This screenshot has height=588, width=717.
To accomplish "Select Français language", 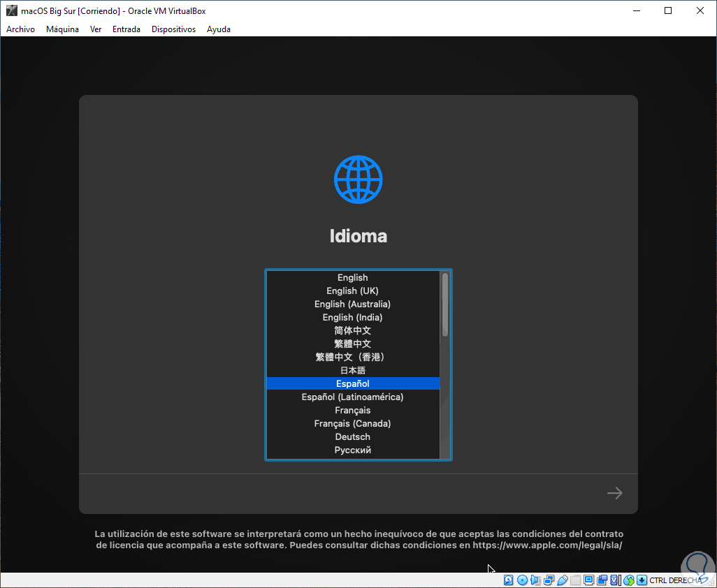I will pyautogui.click(x=352, y=410).
